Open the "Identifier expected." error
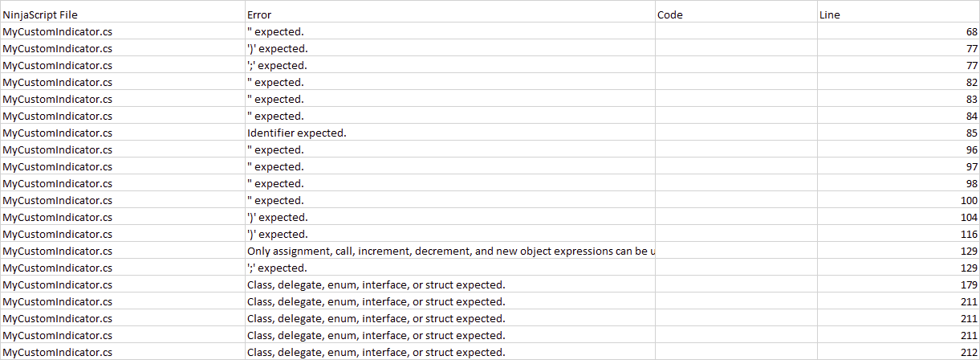Viewport: 980px width, 360px height. point(296,133)
